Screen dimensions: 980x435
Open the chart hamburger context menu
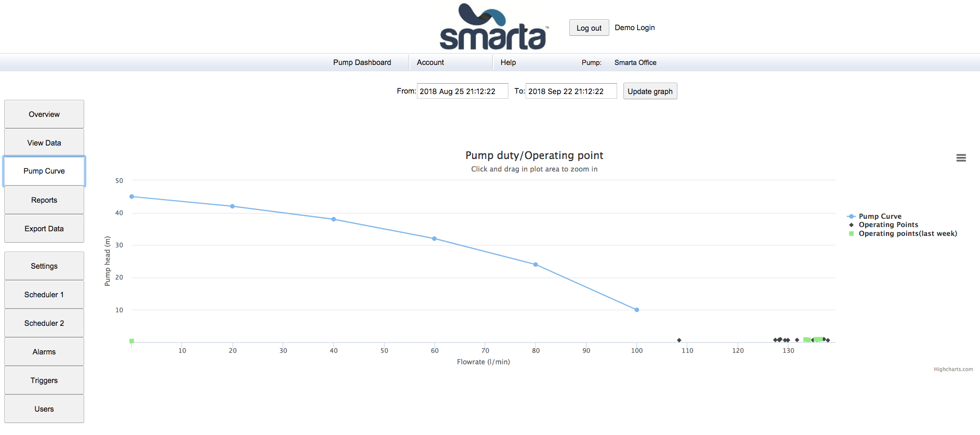coord(961,158)
